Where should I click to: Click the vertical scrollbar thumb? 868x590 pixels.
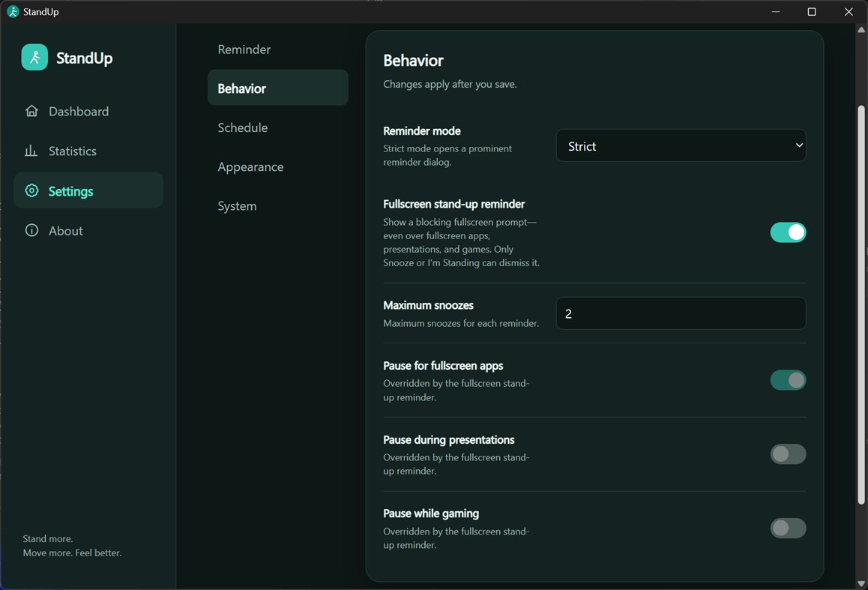[x=861, y=304]
